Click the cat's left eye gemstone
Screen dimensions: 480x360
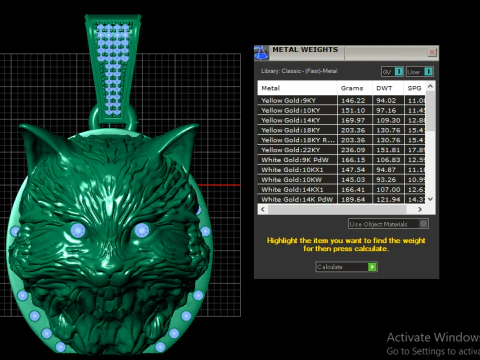coord(78,230)
